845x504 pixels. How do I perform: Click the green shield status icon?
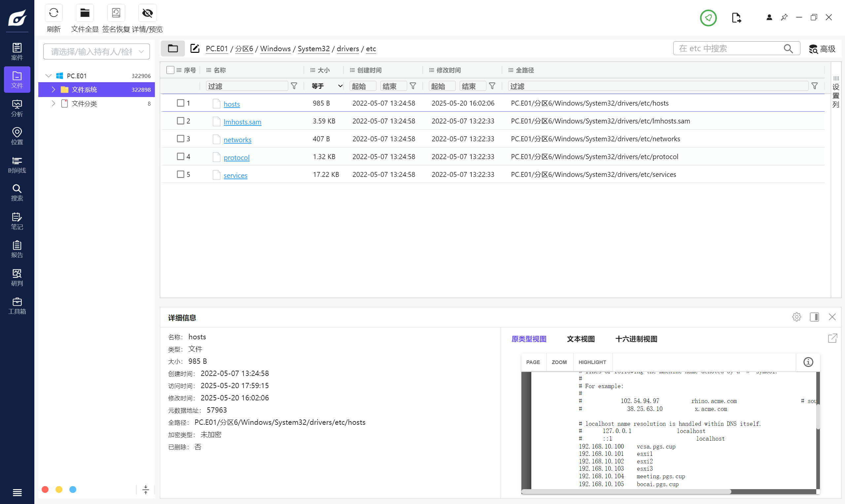708,18
